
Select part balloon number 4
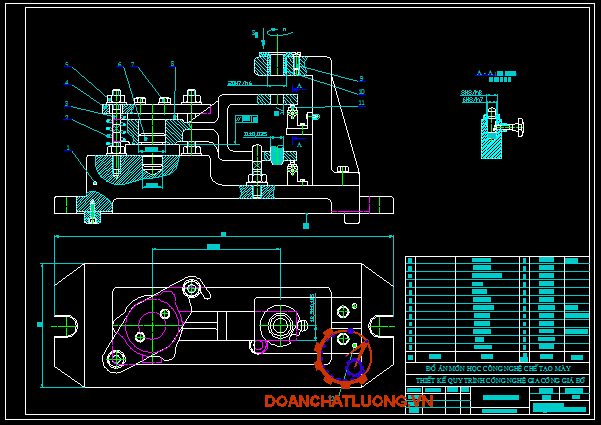tap(67, 83)
